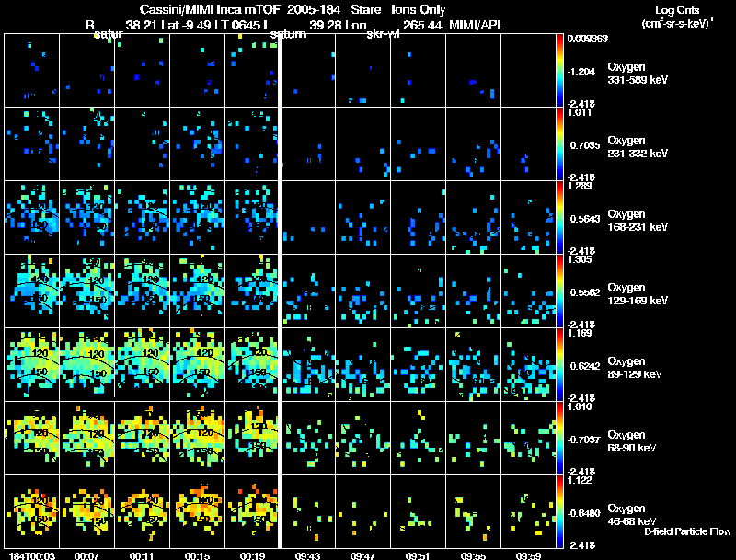Image resolution: width=736 pixels, height=560 pixels.
Task: Click the 'Cassini/MIMI Inca mTOF' title text
Action: (x=210, y=10)
